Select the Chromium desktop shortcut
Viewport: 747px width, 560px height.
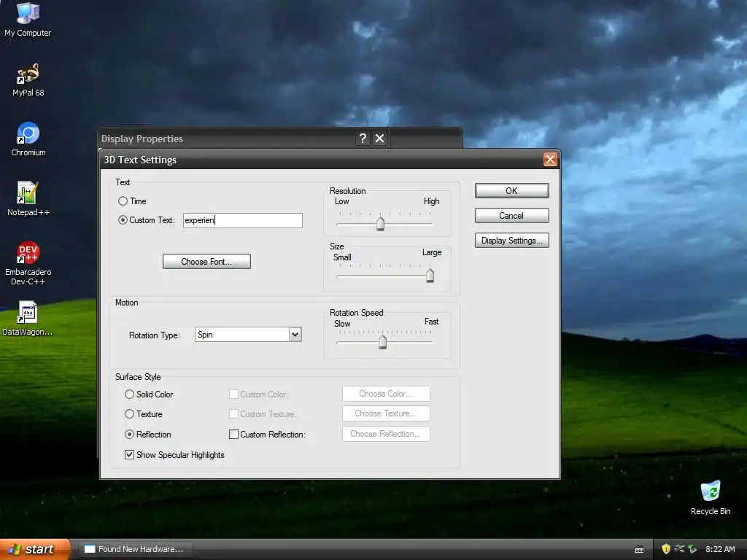[28, 139]
